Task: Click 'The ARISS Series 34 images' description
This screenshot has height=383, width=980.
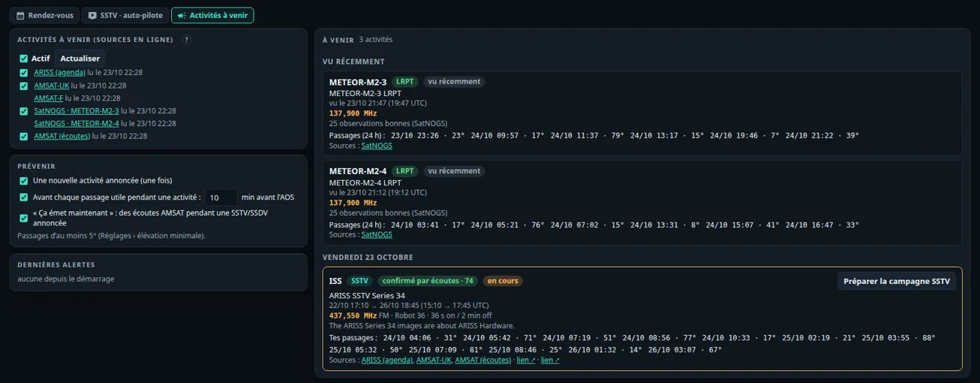Action: (x=422, y=326)
